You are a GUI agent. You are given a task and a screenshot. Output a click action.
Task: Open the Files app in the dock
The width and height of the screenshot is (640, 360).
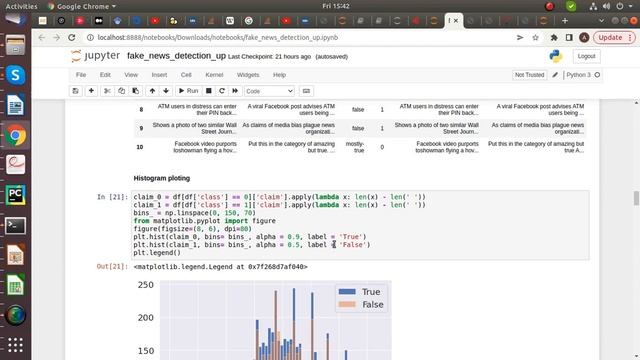16,45
